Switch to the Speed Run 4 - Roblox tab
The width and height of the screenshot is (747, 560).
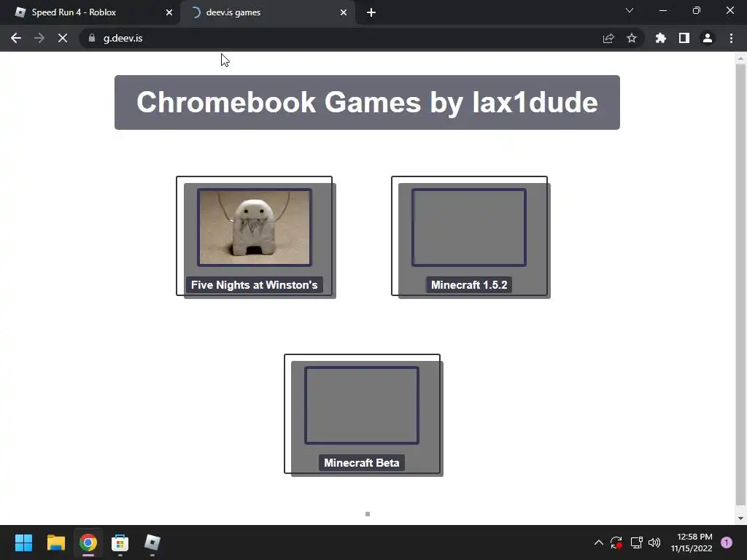coord(90,12)
